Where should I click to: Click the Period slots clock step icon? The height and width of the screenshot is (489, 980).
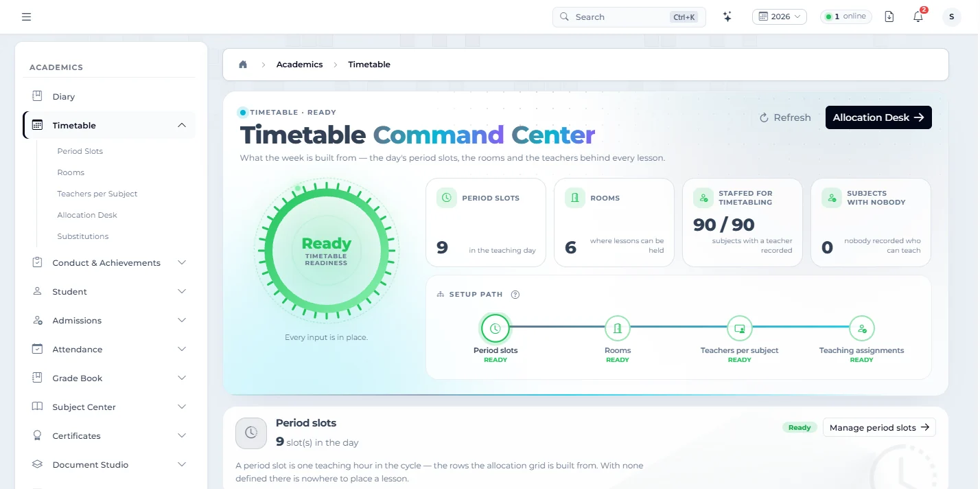pos(495,328)
